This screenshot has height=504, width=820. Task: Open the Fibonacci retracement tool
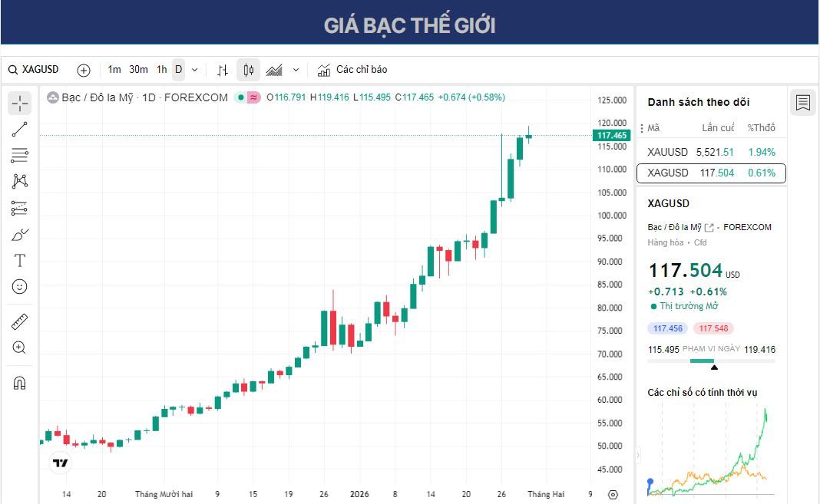(19, 155)
